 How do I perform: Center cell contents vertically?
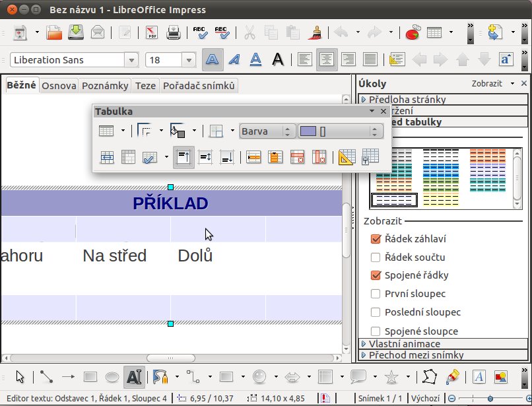click(205, 157)
